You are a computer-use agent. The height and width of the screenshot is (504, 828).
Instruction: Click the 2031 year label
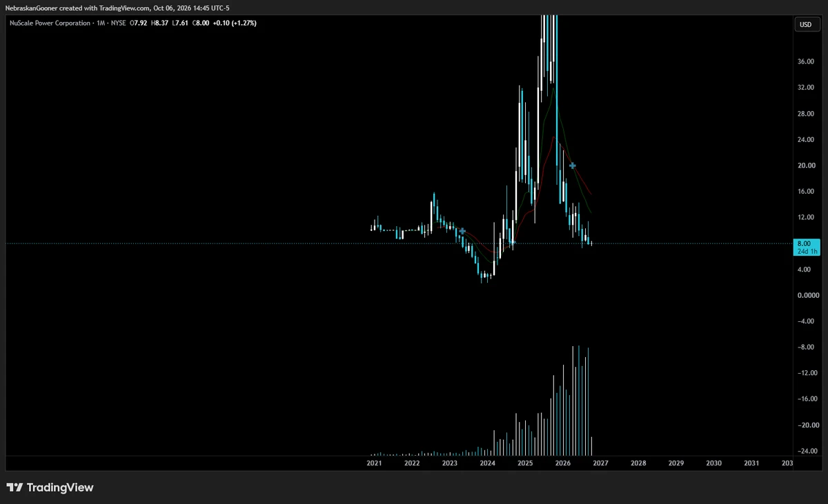tap(751, 463)
